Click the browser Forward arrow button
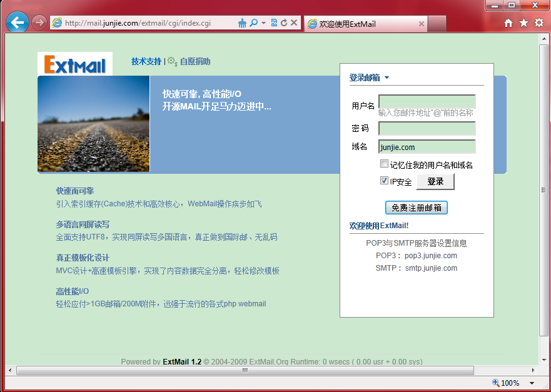 point(39,23)
